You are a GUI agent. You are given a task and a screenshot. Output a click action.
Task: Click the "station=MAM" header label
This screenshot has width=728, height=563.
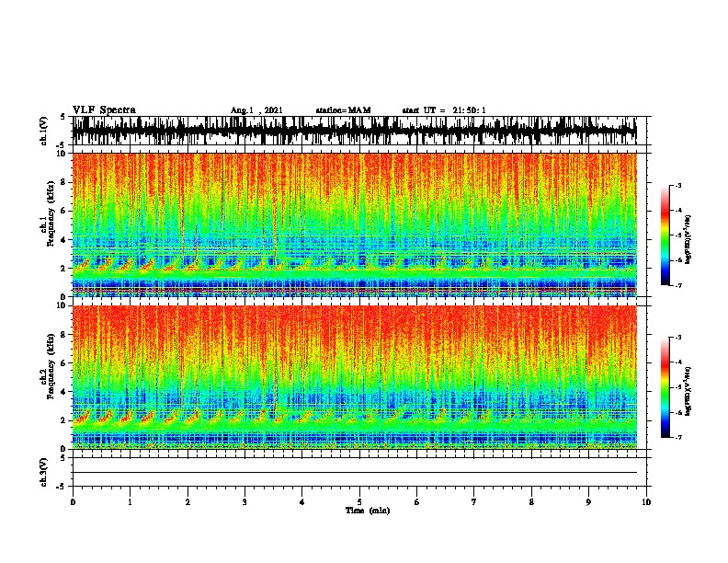pyautogui.click(x=343, y=110)
